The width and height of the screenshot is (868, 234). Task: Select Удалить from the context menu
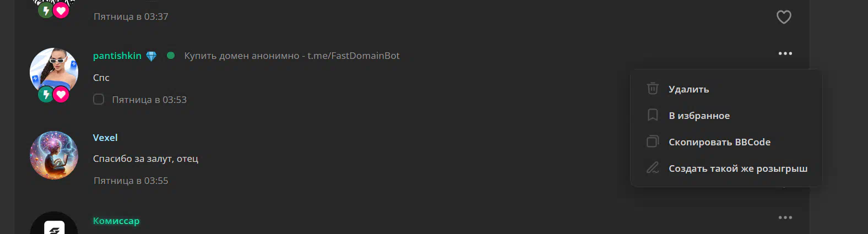(726, 89)
